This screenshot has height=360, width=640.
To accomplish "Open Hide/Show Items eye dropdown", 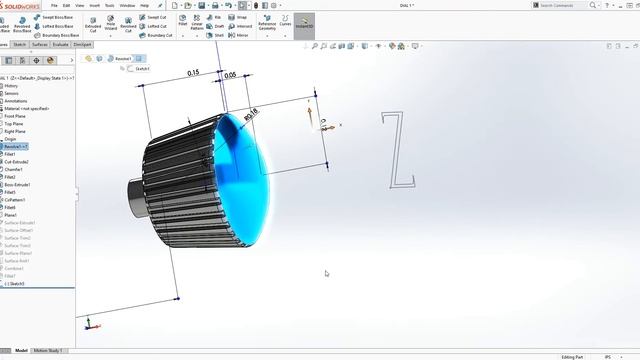I will [378, 46].
